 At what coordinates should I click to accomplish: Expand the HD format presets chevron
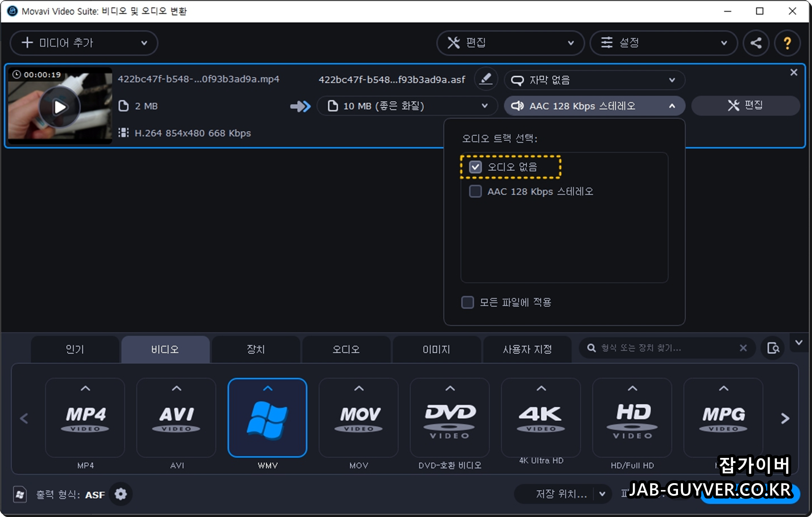coord(632,388)
